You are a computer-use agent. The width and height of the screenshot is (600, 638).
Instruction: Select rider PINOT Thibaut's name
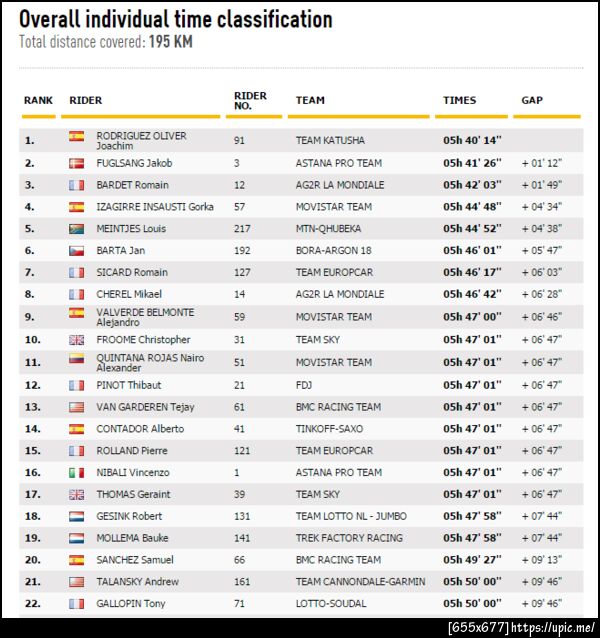point(128,385)
